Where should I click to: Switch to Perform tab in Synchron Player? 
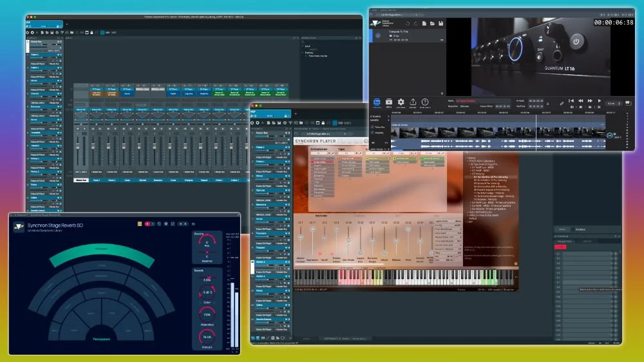321,215
